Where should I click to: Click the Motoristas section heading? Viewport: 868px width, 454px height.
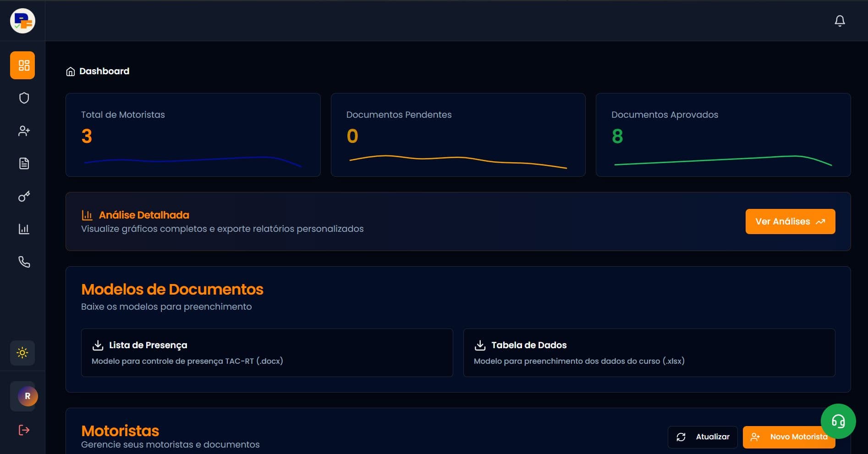(x=120, y=431)
